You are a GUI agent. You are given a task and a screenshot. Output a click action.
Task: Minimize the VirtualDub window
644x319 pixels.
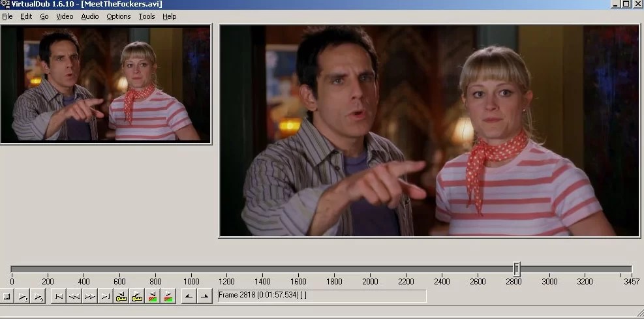tap(615, 4)
